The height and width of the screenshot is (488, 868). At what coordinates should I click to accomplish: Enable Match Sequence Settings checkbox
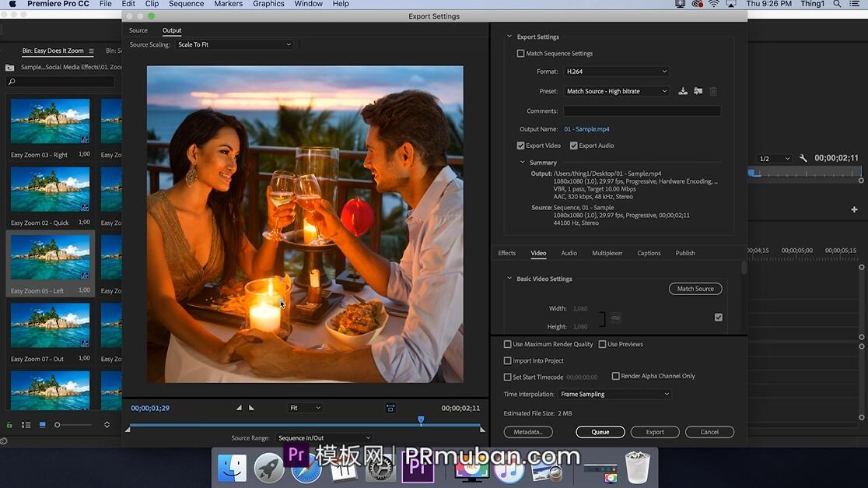521,54
